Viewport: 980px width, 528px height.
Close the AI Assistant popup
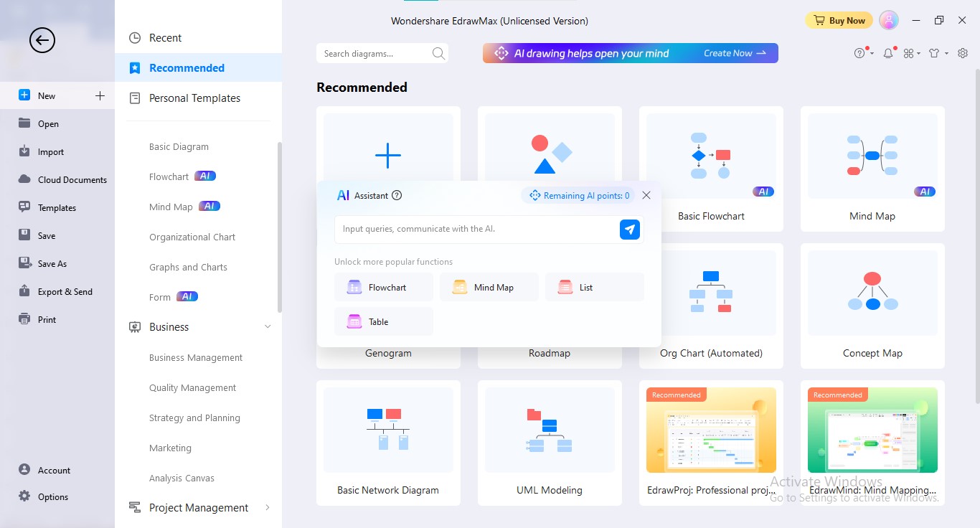tap(646, 195)
